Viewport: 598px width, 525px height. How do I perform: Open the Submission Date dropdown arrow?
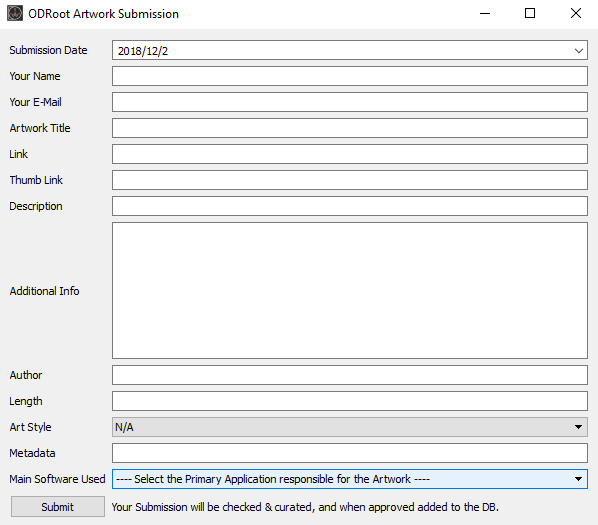pyautogui.click(x=578, y=50)
